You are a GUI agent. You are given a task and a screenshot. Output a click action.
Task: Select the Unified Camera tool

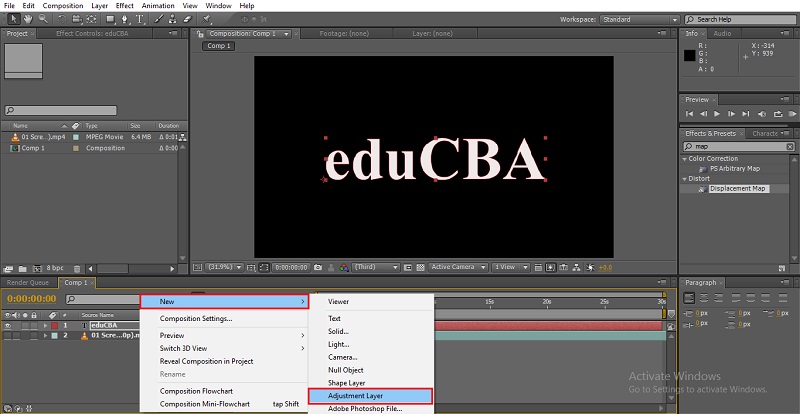point(77,19)
